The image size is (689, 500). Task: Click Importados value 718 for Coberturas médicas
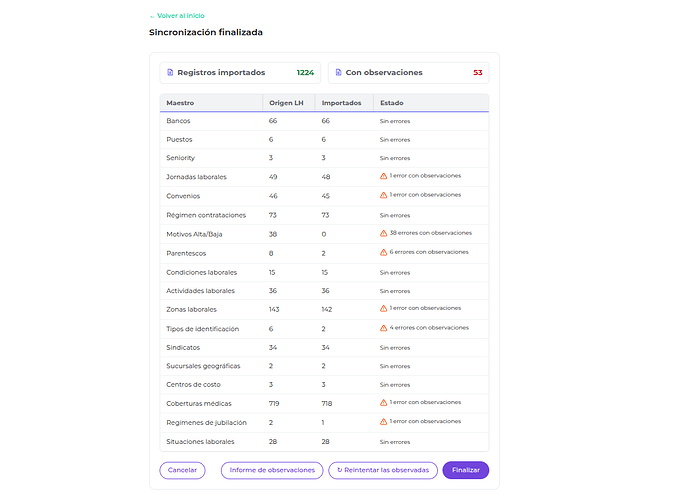pyautogui.click(x=326, y=404)
